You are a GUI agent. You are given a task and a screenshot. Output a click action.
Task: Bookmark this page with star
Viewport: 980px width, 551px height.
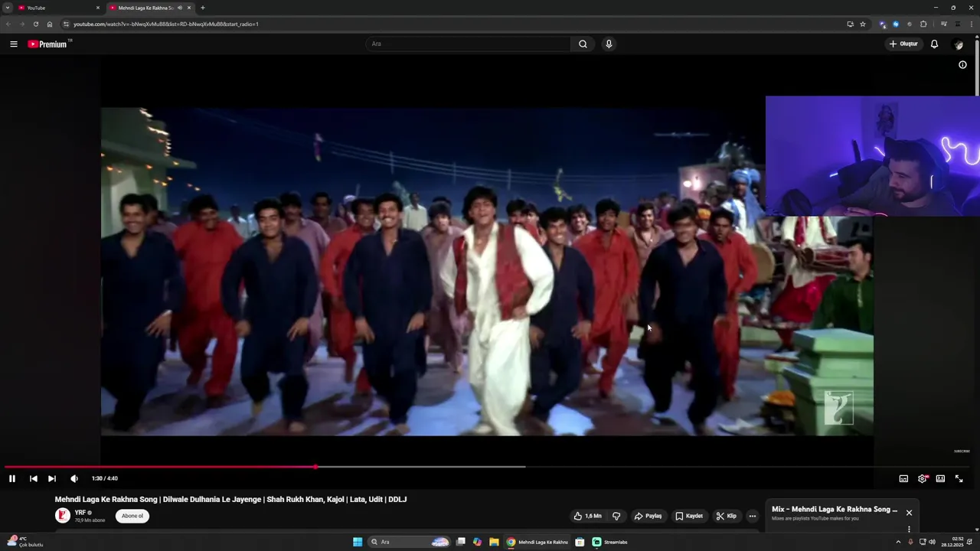[x=863, y=24]
